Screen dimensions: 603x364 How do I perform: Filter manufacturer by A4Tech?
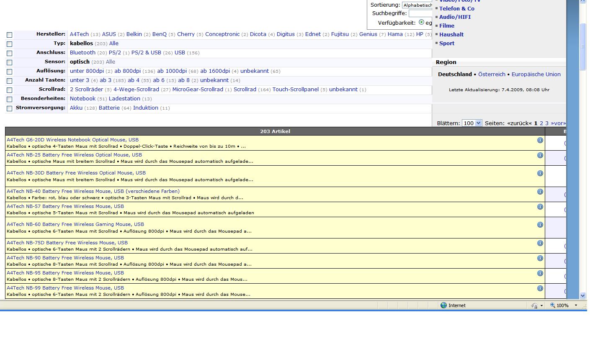tap(79, 34)
